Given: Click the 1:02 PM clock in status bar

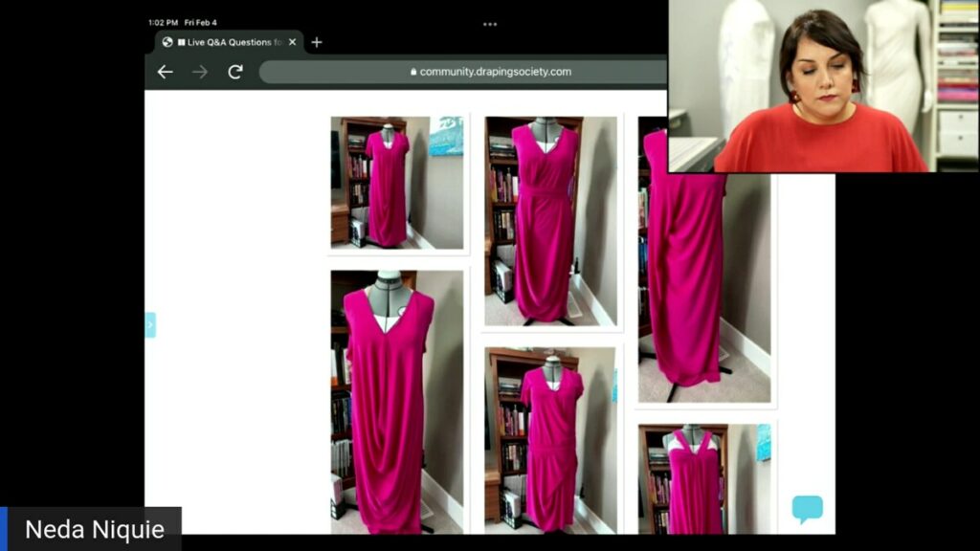Looking at the screenshot, I should [x=163, y=23].
